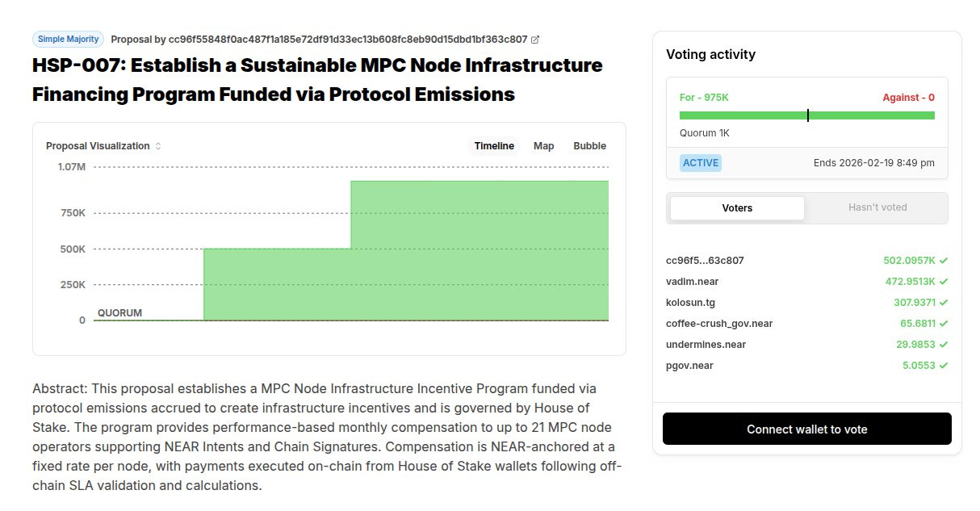The height and width of the screenshot is (511, 980).
Task: Select the Timeline visualization view
Action: tap(494, 146)
